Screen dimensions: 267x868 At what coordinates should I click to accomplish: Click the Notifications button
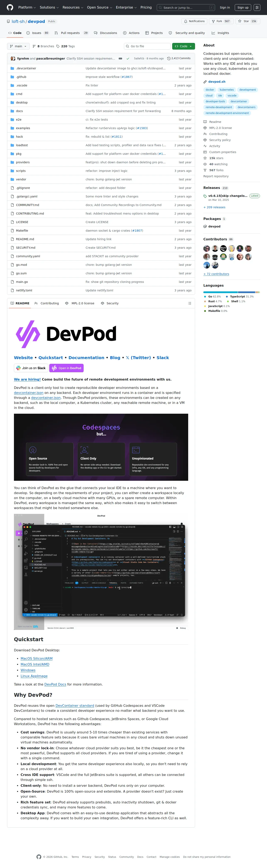pyautogui.click(x=194, y=21)
